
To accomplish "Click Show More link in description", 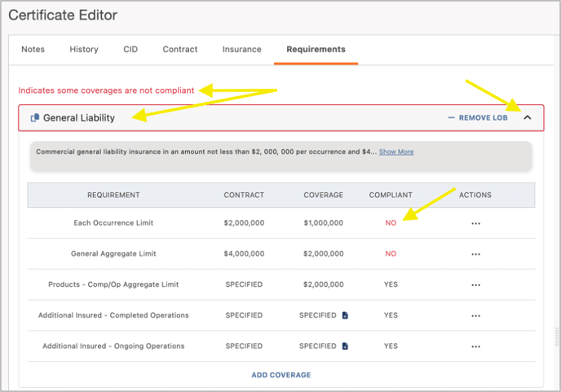I will point(396,152).
